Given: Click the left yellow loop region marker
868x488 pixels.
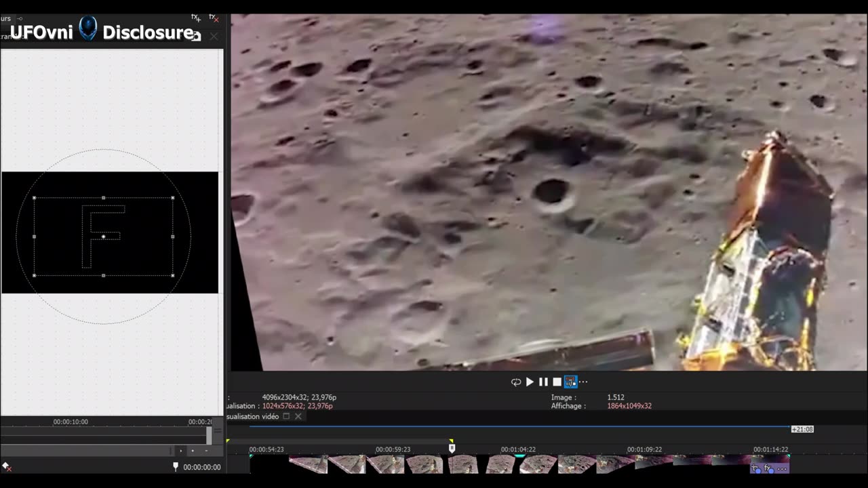Looking at the screenshot, I should pyautogui.click(x=228, y=441).
